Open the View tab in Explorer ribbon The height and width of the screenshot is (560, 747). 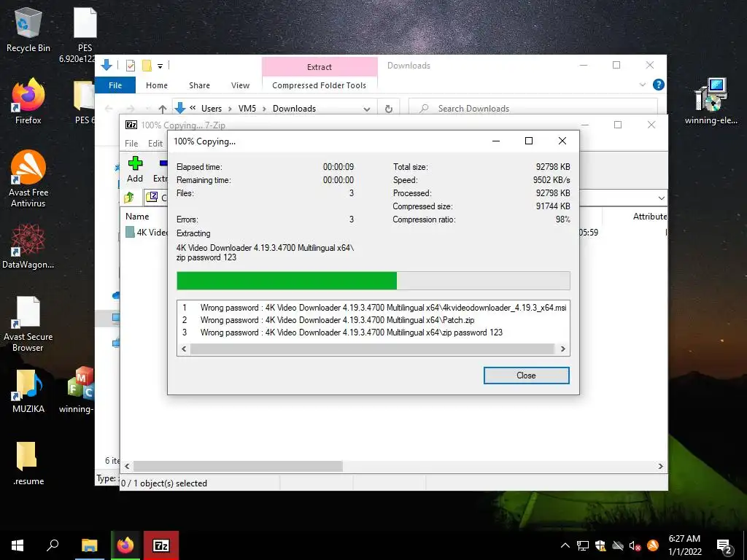point(240,85)
